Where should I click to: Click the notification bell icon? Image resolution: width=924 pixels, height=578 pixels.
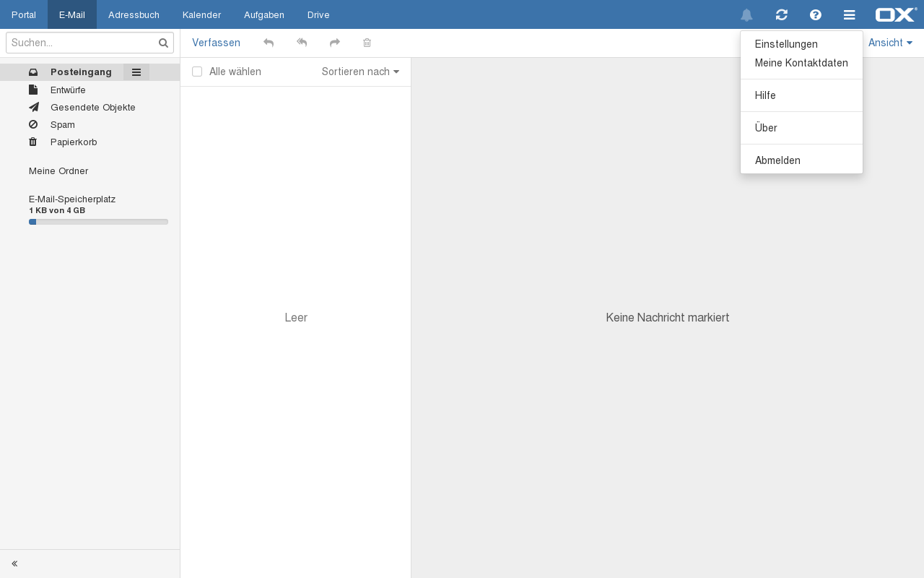(746, 15)
